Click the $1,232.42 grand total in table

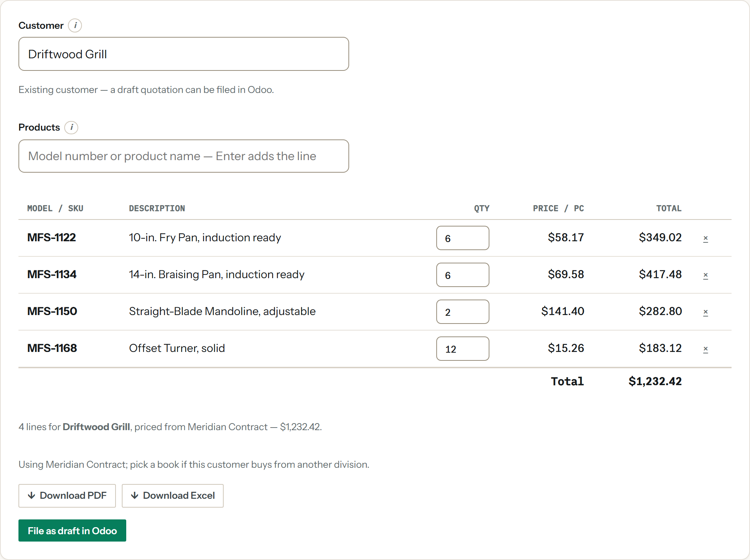click(655, 381)
